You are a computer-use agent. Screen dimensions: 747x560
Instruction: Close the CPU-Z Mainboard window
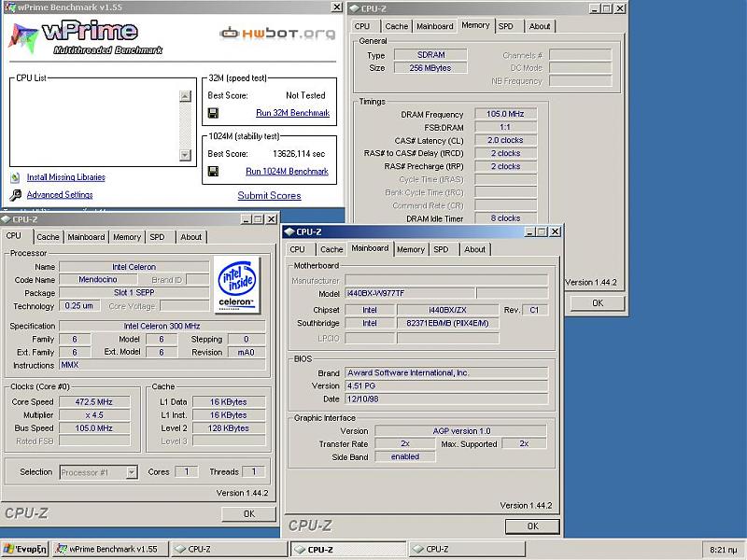555,231
